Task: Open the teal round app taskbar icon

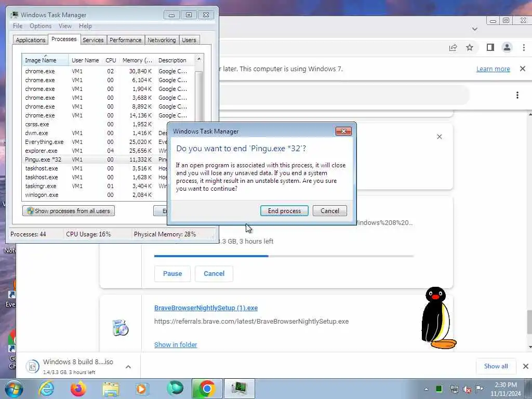Action: [x=175, y=389]
